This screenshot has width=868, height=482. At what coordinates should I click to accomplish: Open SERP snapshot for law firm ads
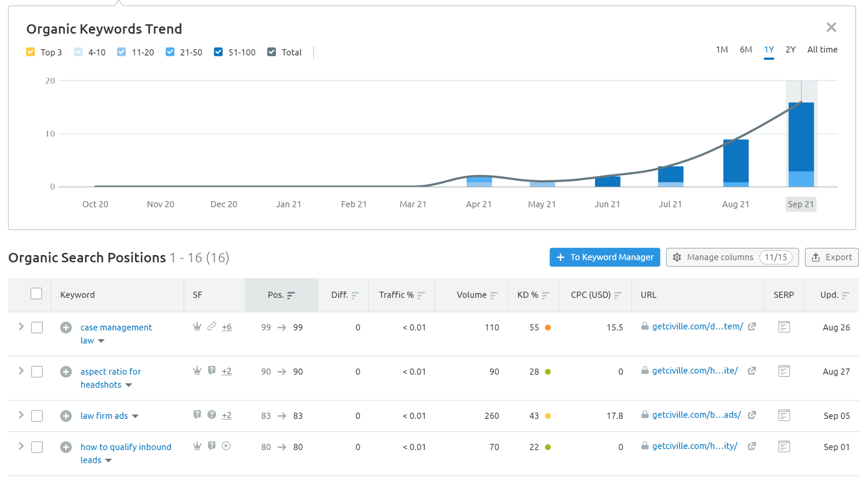pos(784,416)
